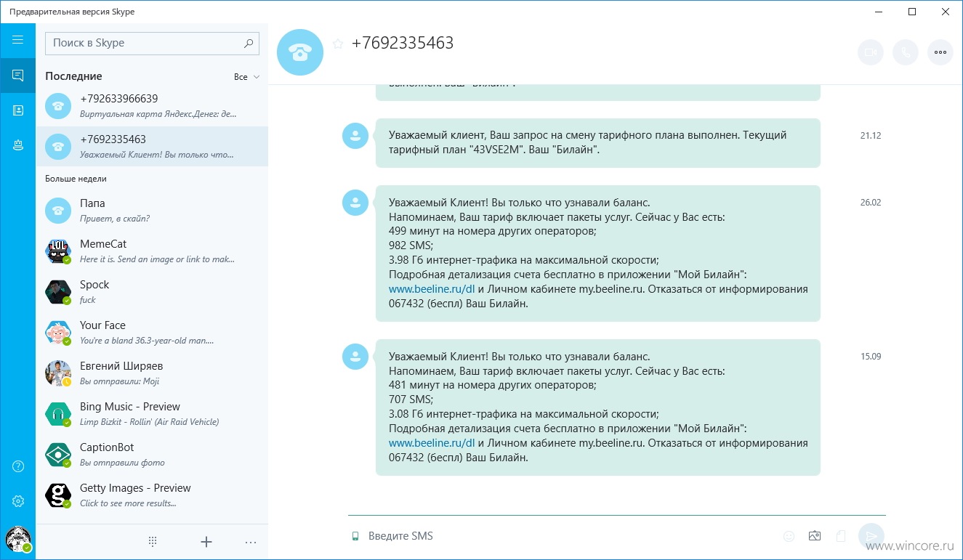This screenshot has width=963, height=560.
Task: Open the CaptionBot conversation
Action: pyautogui.click(x=152, y=455)
